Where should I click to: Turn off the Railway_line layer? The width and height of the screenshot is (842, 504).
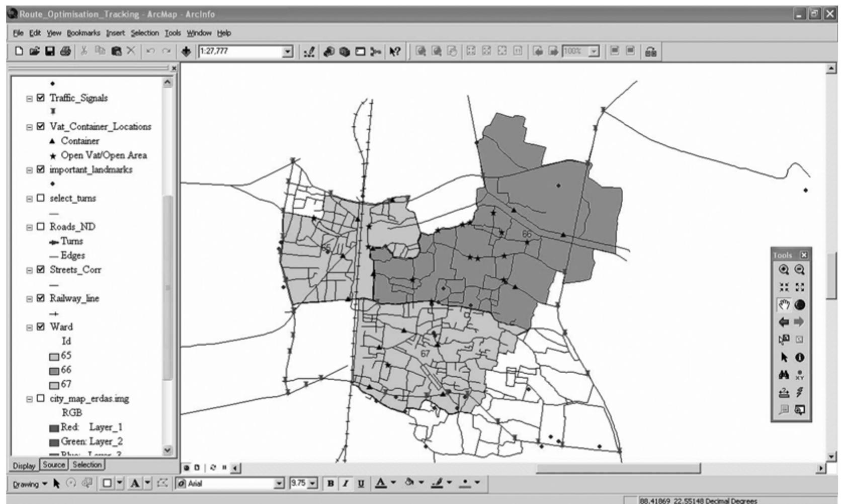(39, 297)
